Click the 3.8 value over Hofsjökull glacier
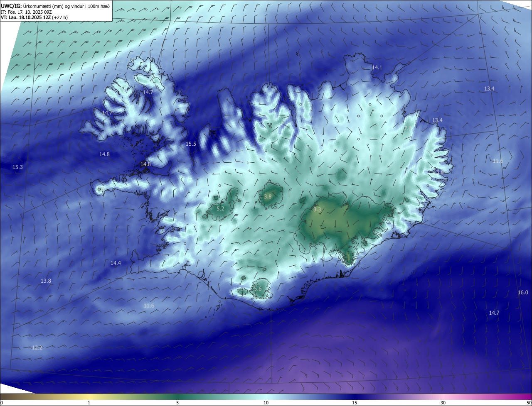532x406 pixels. click(268, 196)
